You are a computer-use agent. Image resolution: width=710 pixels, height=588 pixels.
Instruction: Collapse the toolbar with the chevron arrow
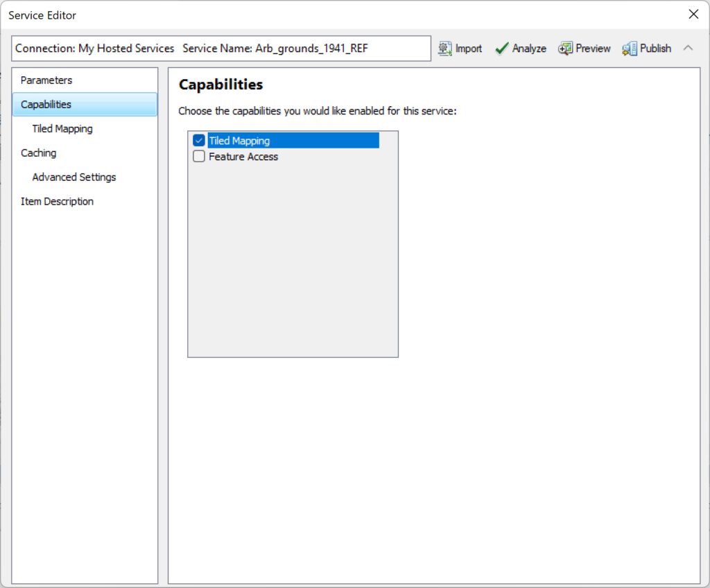click(x=688, y=48)
